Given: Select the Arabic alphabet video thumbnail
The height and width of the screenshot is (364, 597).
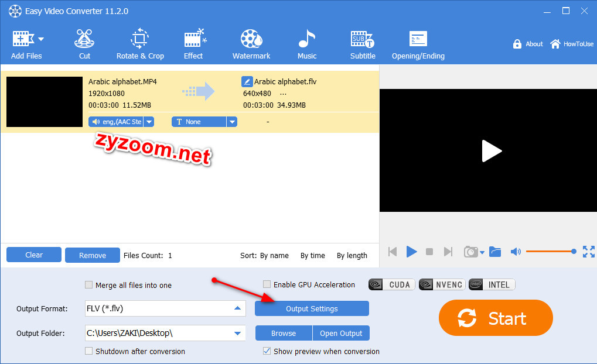Looking at the screenshot, I should [x=45, y=102].
